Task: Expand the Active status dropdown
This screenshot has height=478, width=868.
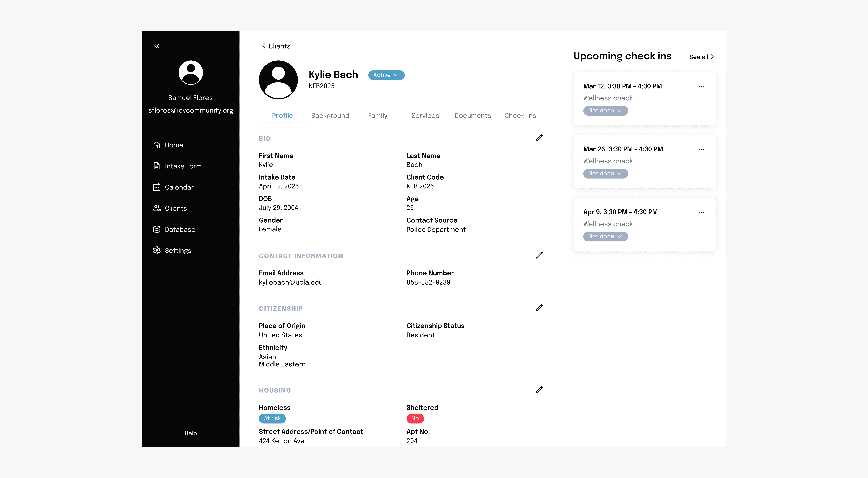Action: point(386,75)
